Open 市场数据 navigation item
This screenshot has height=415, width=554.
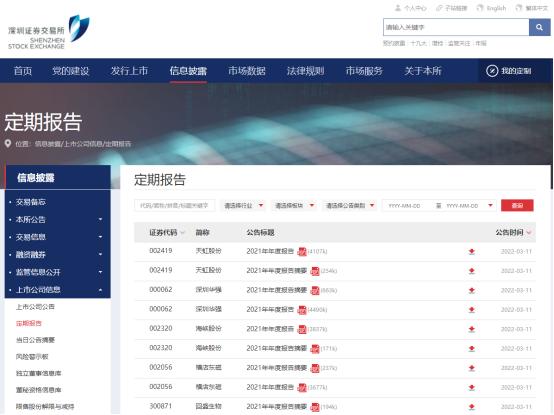pyautogui.click(x=247, y=71)
